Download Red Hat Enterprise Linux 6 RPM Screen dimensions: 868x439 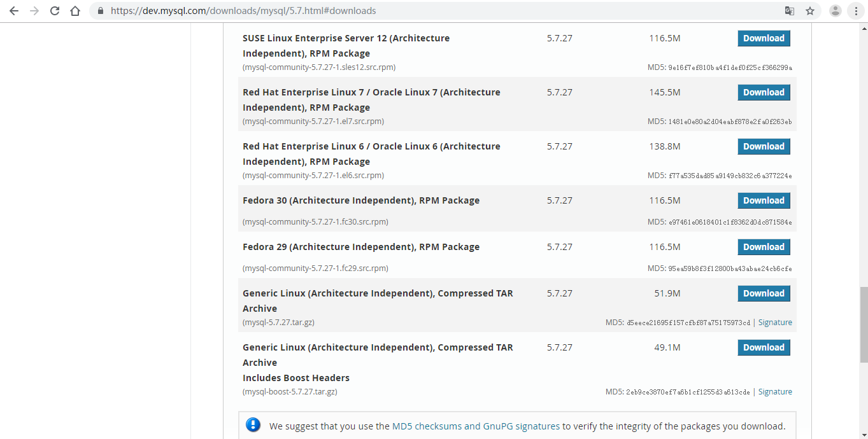point(764,146)
